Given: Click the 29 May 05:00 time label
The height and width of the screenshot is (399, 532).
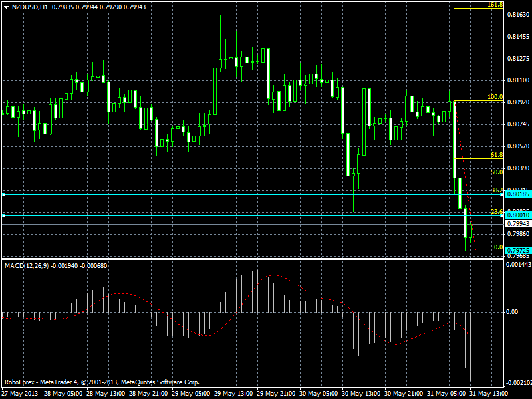Looking at the screenshot, I should click(x=191, y=394).
